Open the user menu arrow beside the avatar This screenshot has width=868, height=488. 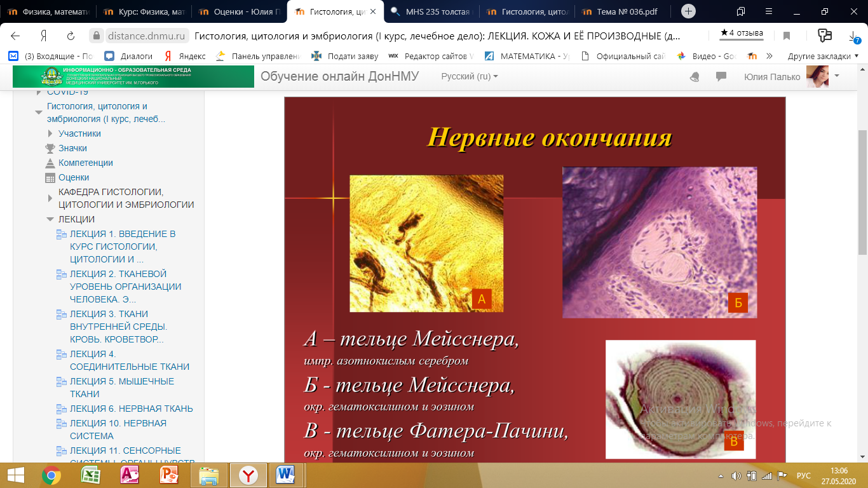click(x=837, y=76)
